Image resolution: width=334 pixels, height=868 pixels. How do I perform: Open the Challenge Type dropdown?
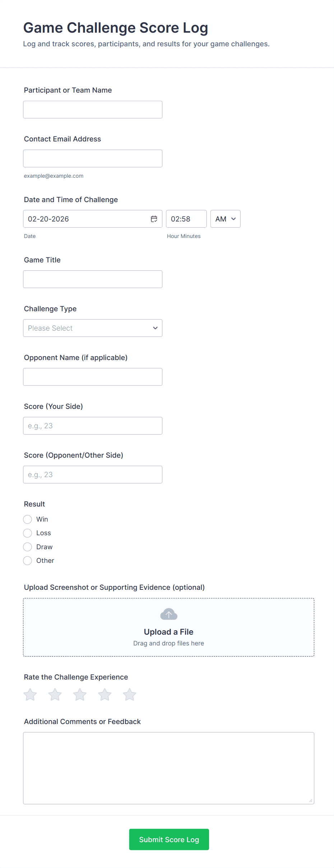[93, 328]
